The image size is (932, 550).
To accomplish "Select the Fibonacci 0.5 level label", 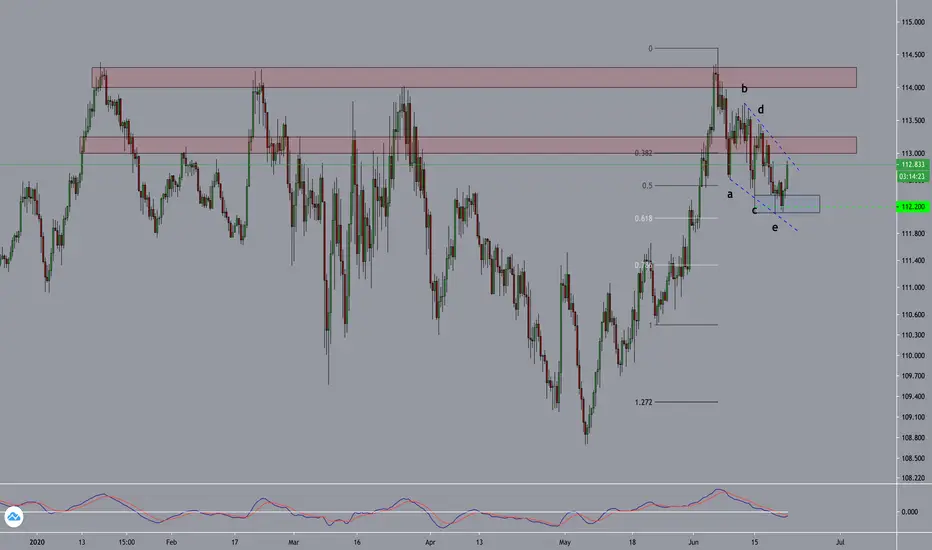I will coord(647,186).
